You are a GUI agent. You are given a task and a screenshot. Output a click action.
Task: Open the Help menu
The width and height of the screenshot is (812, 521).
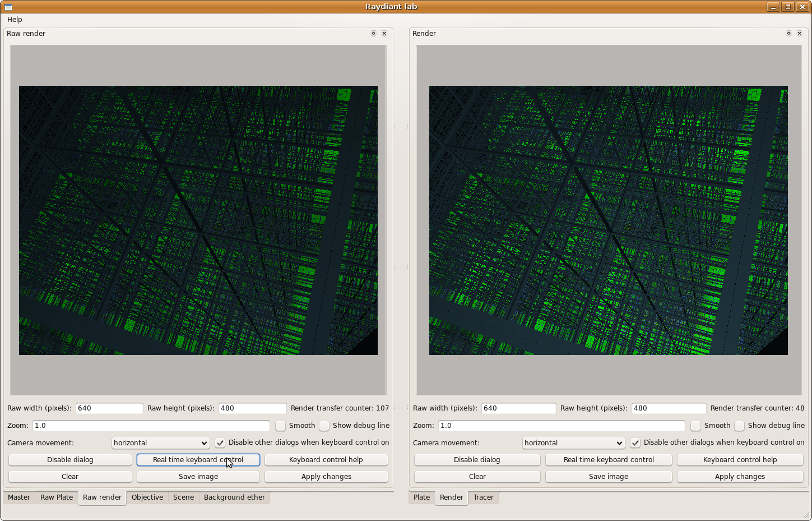15,20
